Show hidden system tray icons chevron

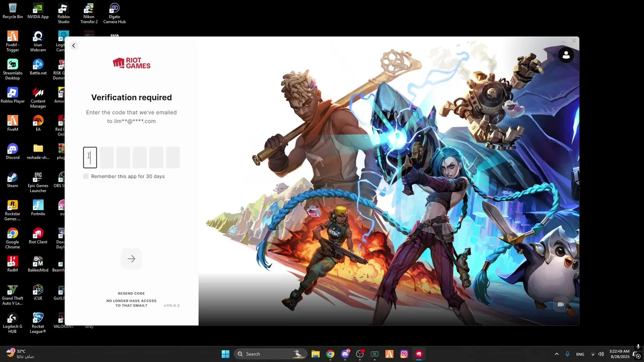pos(556,354)
